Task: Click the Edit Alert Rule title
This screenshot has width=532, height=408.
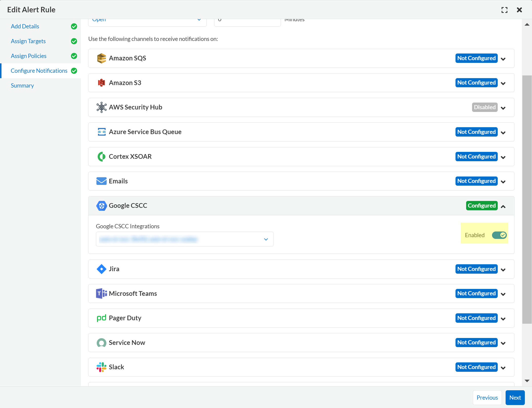Action: pos(31,10)
